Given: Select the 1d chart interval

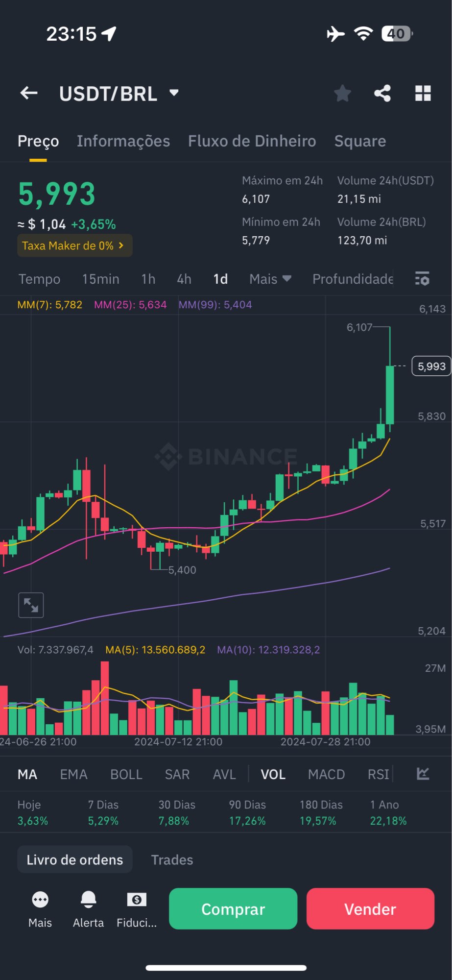Looking at the screenshot, I should pos(220,279).
